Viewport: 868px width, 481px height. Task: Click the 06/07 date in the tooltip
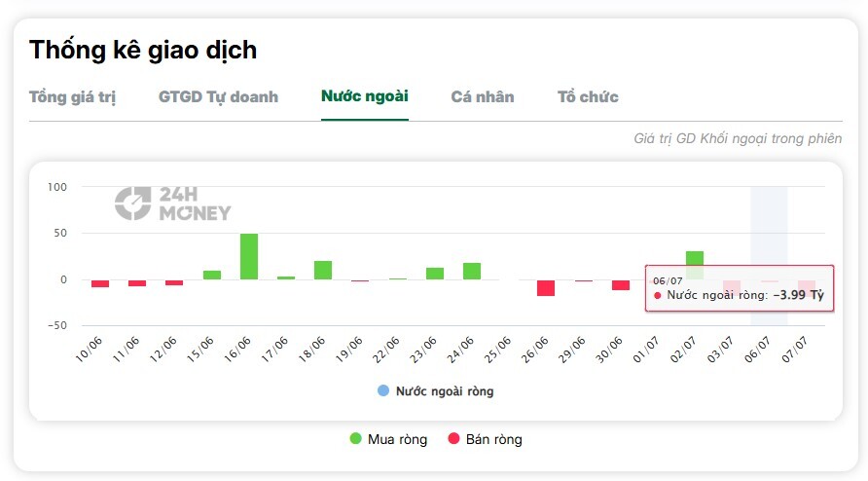pos(668,281)
